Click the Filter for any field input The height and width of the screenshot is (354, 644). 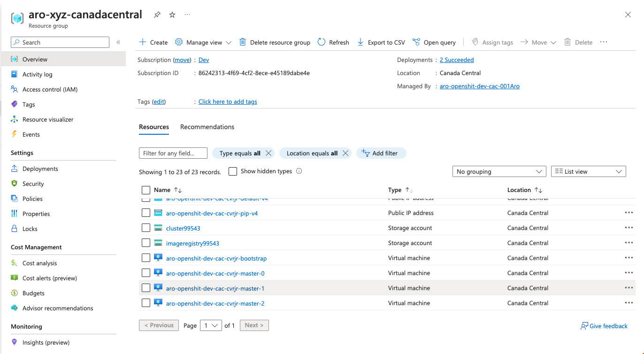point(173,153)
